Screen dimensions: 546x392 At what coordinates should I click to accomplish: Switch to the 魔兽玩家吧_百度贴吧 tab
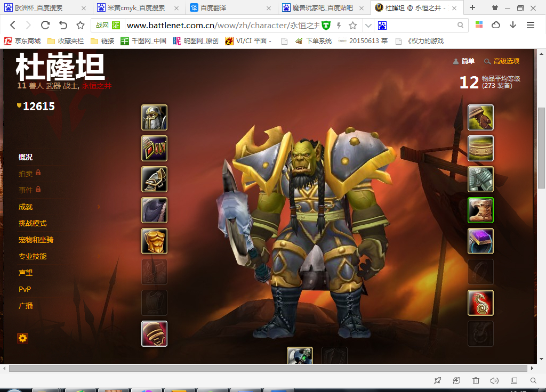[324, 7]
